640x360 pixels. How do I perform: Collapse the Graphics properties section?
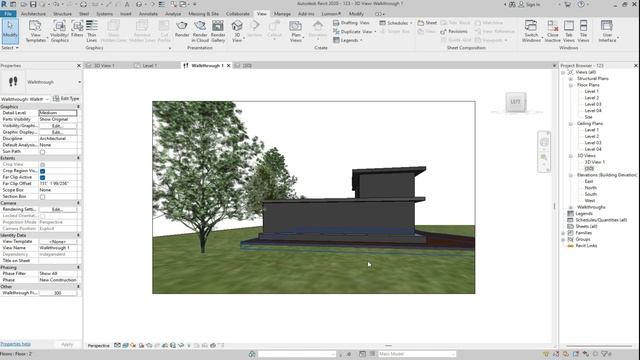coord(78,107)
